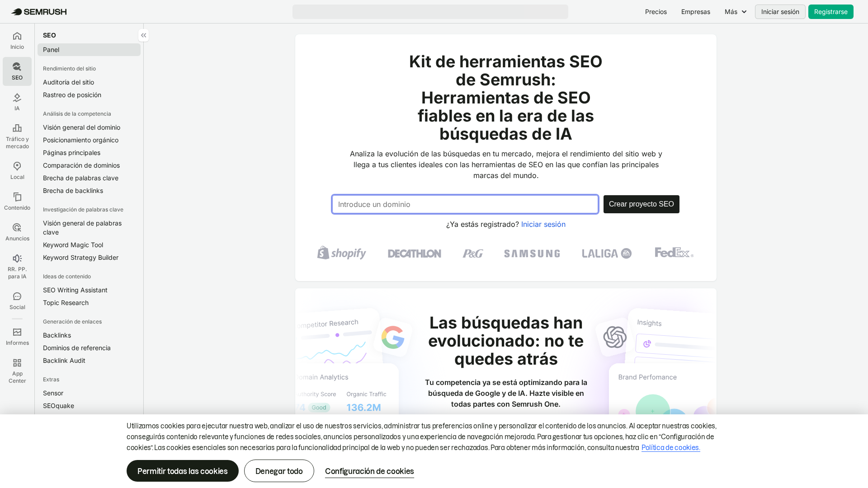Open the IA toolkit icon
868x488 pixels.
pyautogui.click(x=17, y=102)
